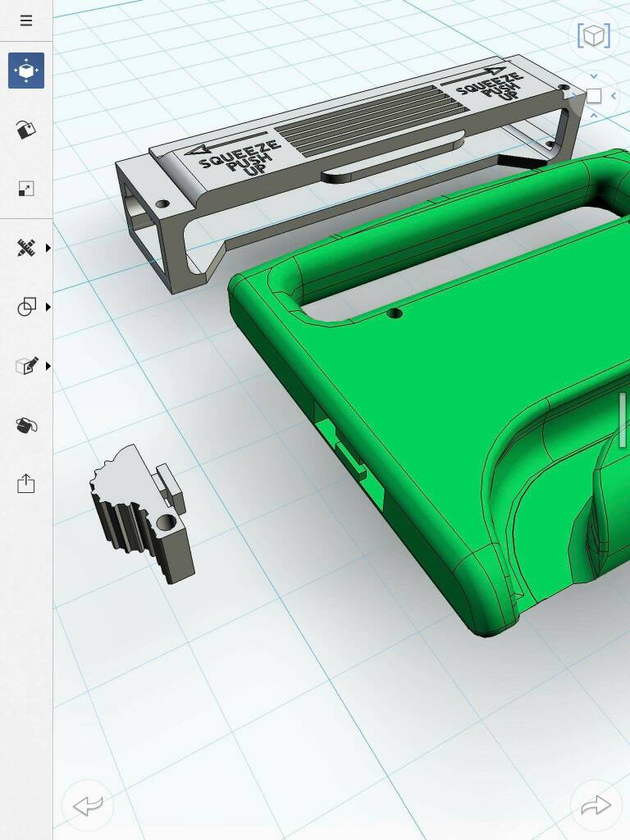Expand the Modify tool submenu arrow

48,366
